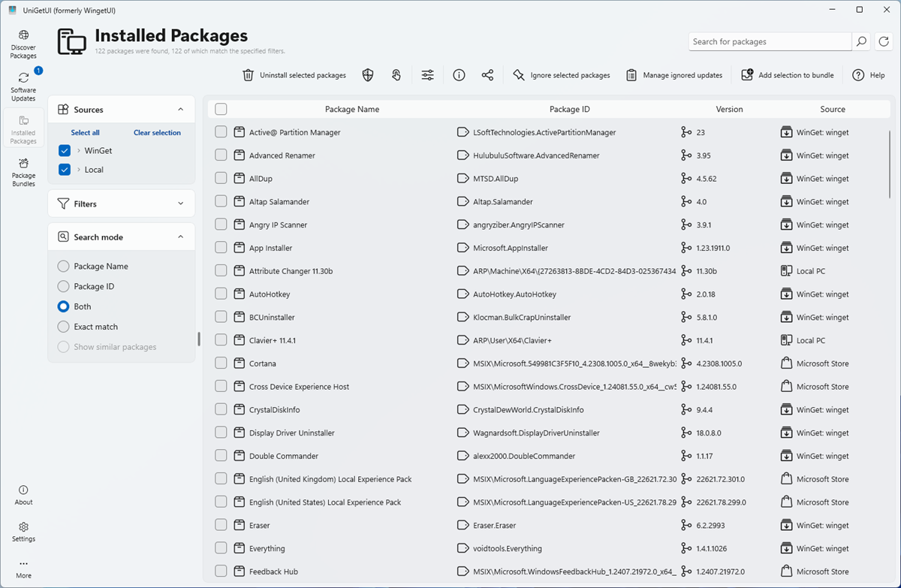Image resolution: width=901 pixels, height=588 pixels.
Task: Select the Installed Packages tab
Action: click(x=23, y=130)
